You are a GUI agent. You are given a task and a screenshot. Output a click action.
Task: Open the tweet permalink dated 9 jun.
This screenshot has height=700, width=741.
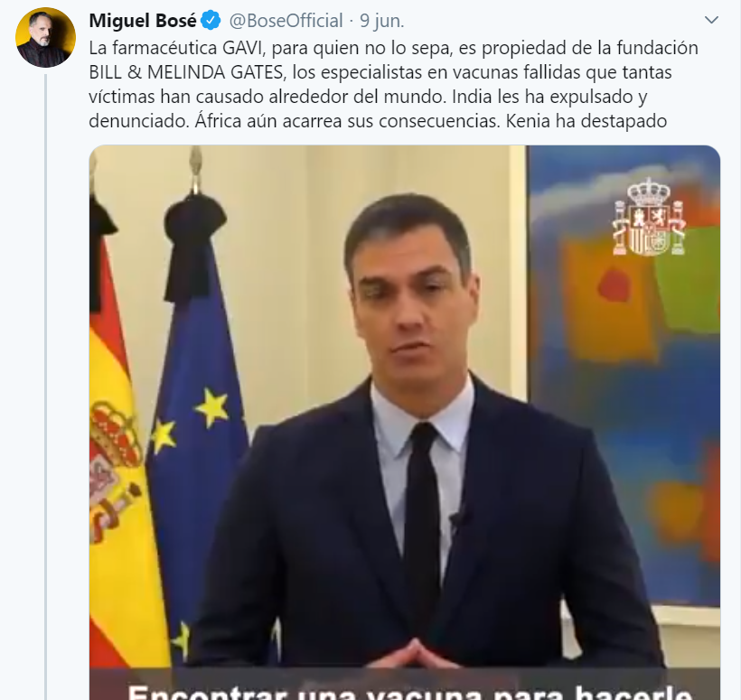[x=382, y=21]
